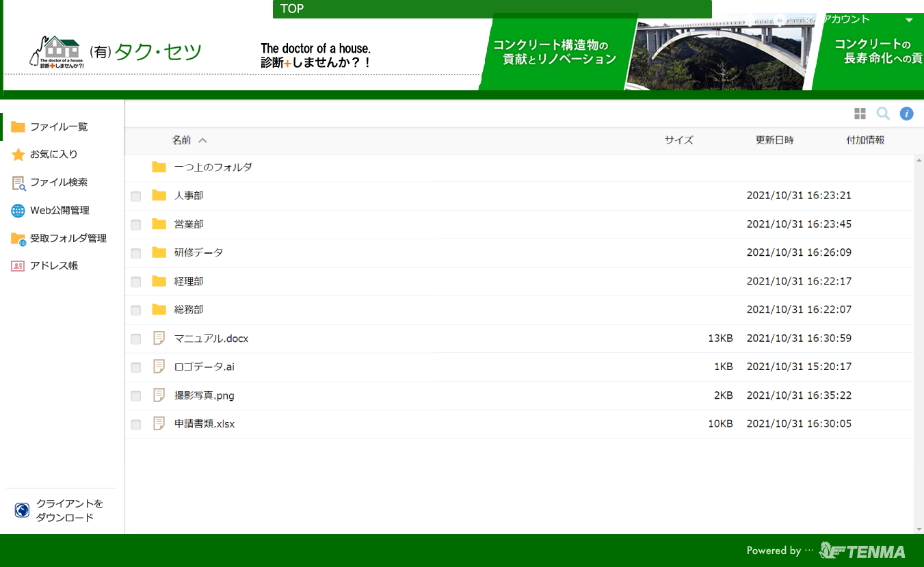Switch to grid thumbnail view icon
This screenshot has height=567, width=924.
[x=860, y=114]
